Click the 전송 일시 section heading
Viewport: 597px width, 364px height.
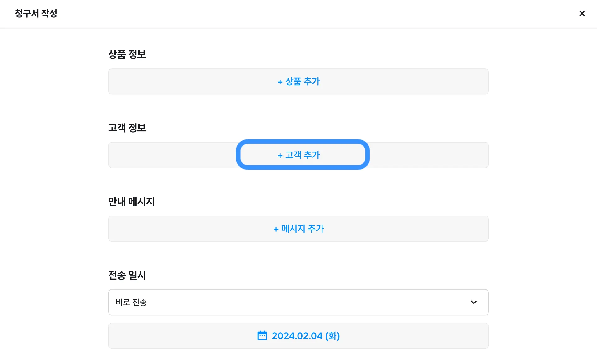pyautogui.click(x=127, y=275)
